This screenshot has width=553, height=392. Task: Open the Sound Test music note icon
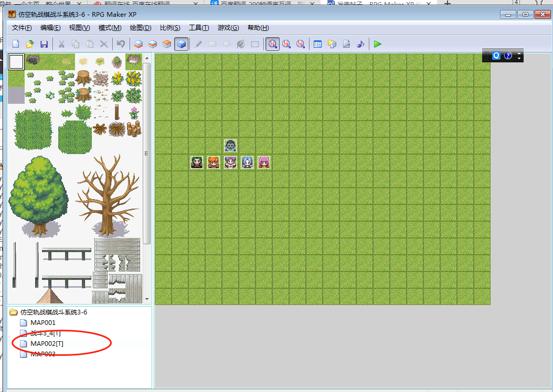[x=360, y=44]
